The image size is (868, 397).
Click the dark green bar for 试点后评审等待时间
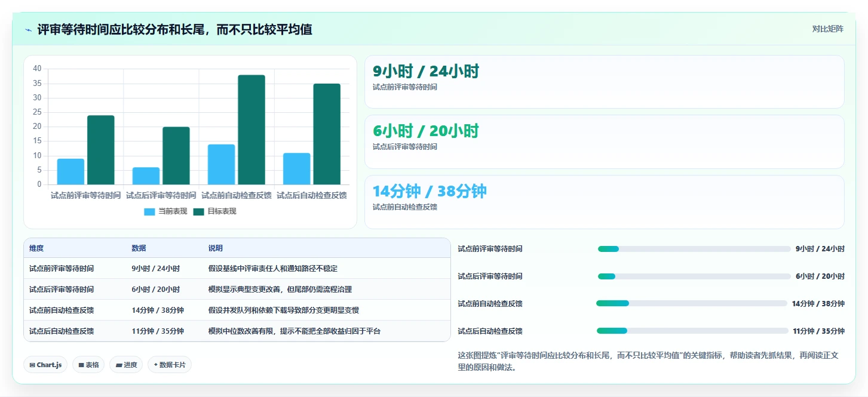point(176,155)
